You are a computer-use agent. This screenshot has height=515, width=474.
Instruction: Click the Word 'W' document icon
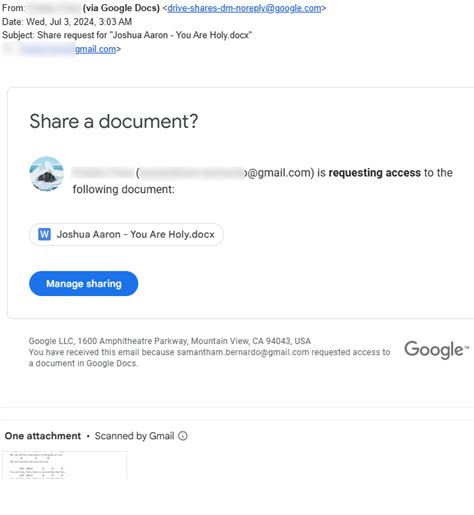[x=44, y=234]
